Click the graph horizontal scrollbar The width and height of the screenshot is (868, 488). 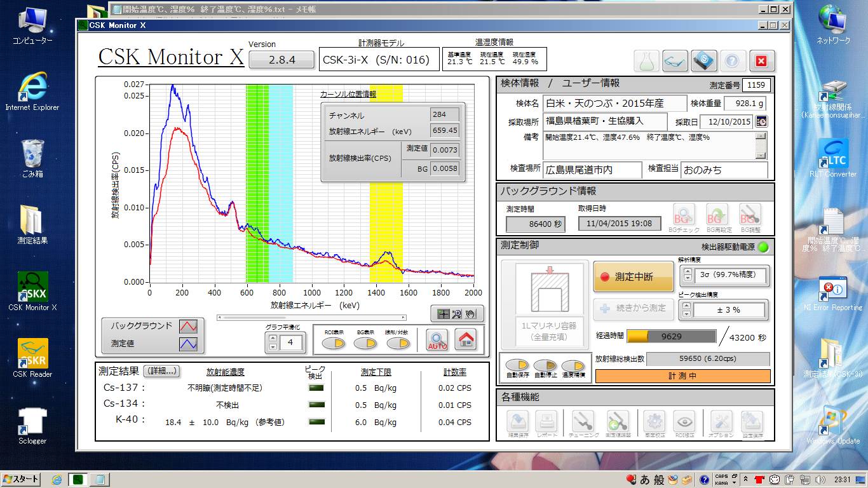(x=311, y=317)
